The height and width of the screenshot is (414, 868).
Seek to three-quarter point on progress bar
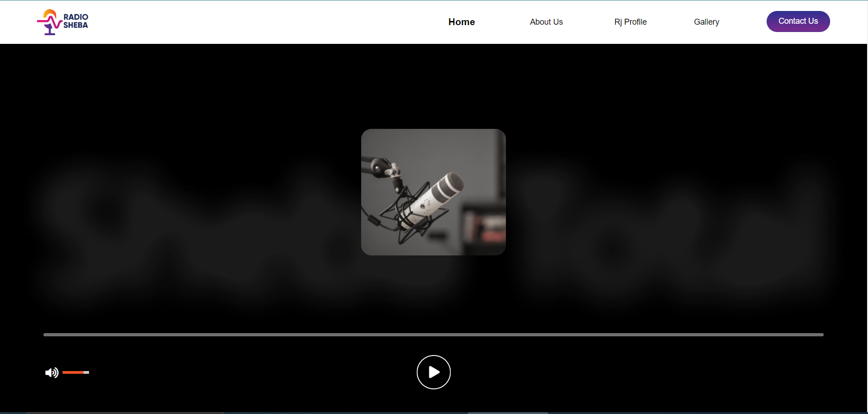pyautogui.click(x=628, y=334)
